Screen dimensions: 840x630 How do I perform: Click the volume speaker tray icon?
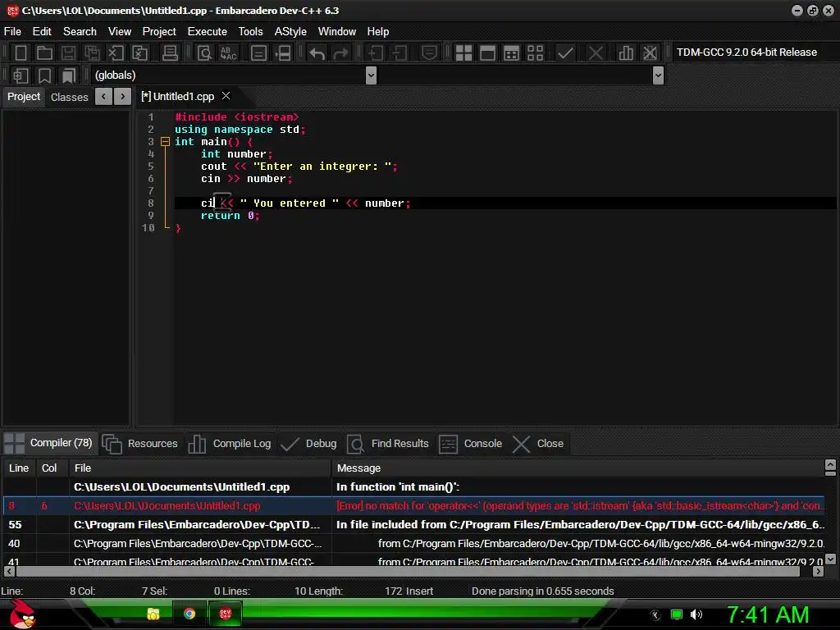[x=696, y=614]
